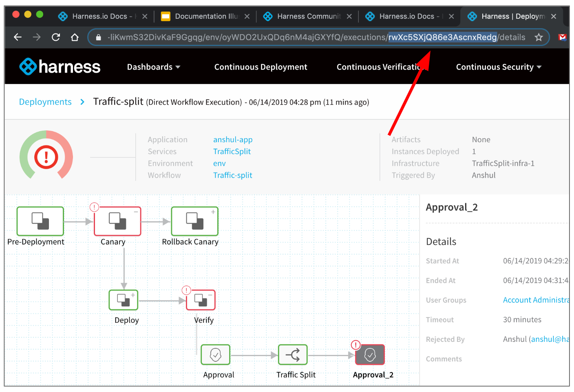Click the TrafficSplit-infra-1 infrastructure value
574x392 pixels.
point(503,163)
